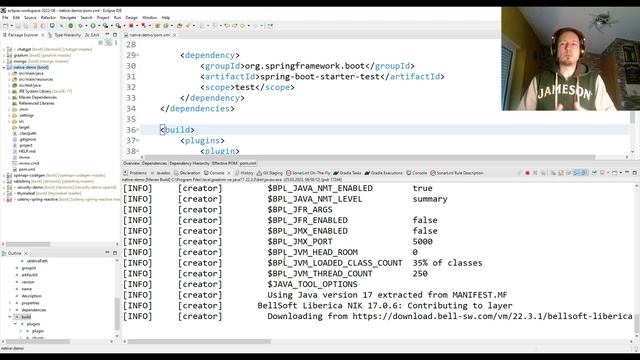Switch to the History view tab
Viewport: 640px width, 360px height.
244,173
